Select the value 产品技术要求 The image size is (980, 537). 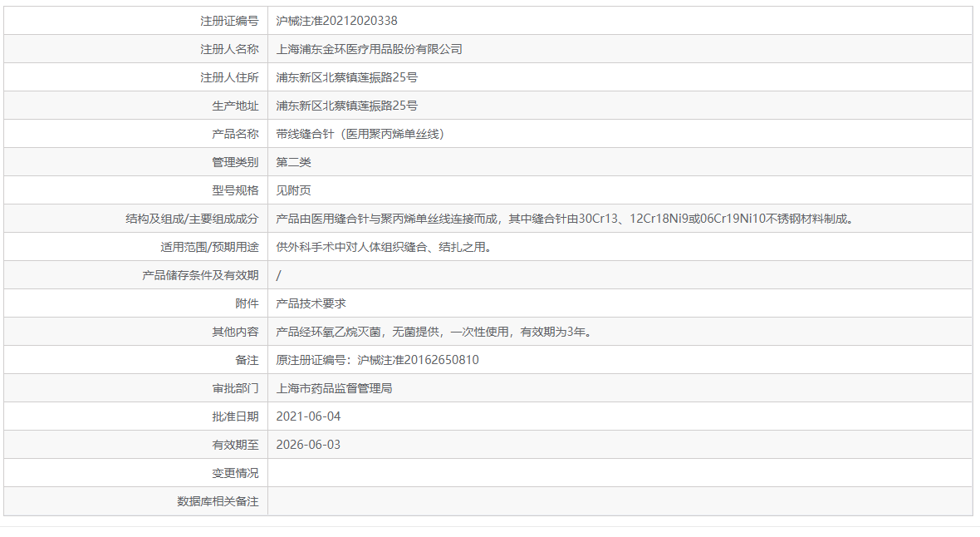click(x=311, y=303)
